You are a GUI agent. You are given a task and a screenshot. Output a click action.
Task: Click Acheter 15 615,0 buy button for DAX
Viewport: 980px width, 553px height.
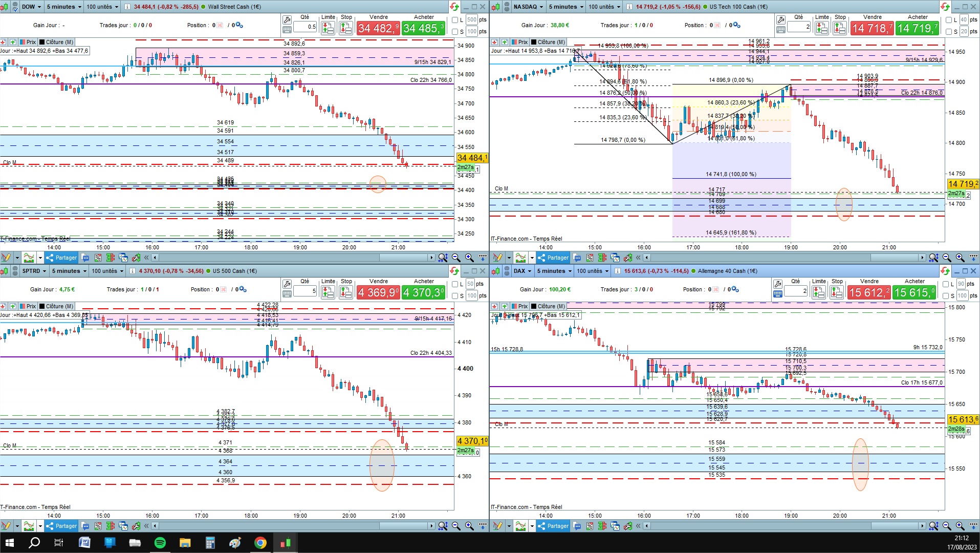point(914,292)
